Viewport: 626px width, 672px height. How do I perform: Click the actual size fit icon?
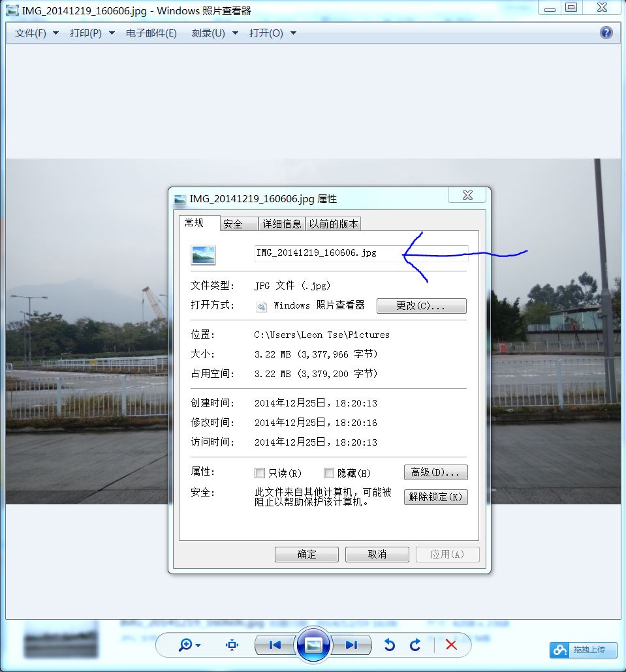232,645
